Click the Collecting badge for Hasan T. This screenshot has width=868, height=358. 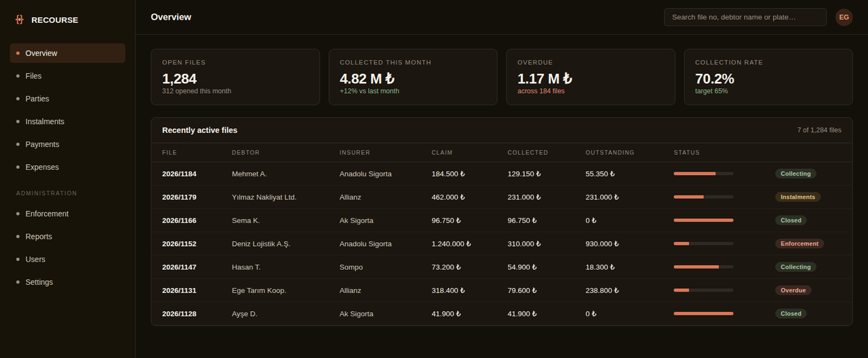(795, 267)
